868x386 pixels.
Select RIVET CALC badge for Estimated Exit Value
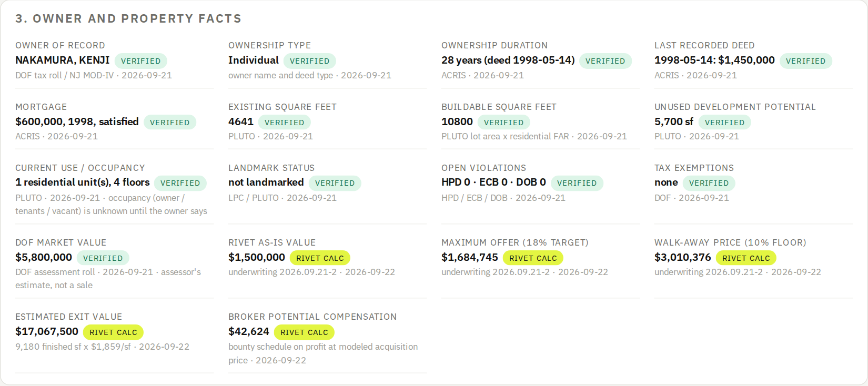tap(113, 332)
